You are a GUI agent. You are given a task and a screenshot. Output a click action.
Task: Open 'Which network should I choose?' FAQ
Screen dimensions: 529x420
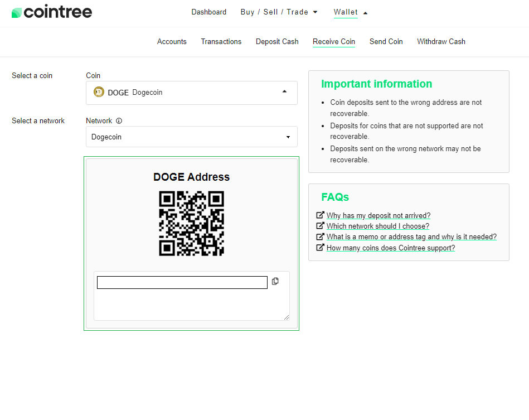click(x=378, y=226)
